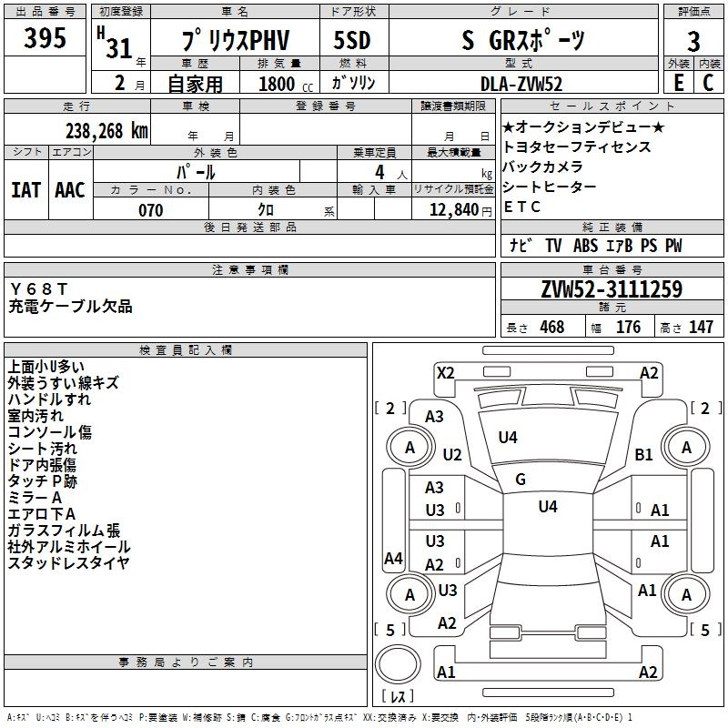Screen dimensions: 728x728
Task: Click the [レス] marker below the car
Action: (398, 696)
